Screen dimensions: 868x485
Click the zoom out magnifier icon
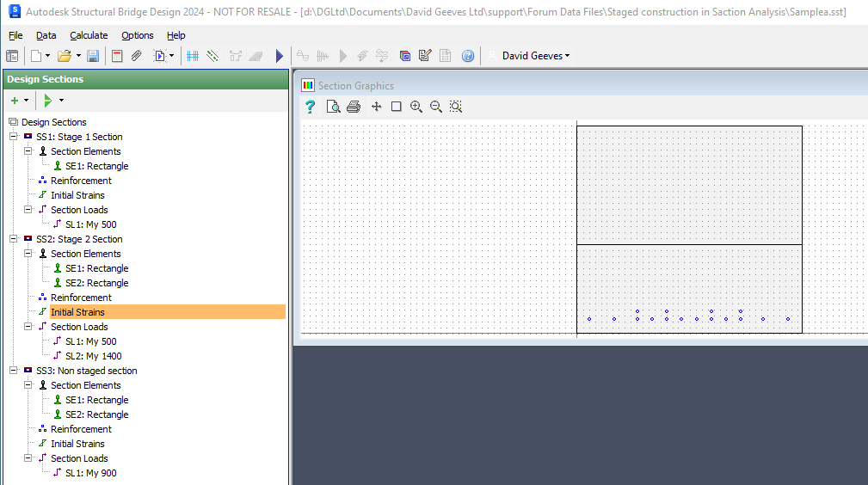point(436,107)
